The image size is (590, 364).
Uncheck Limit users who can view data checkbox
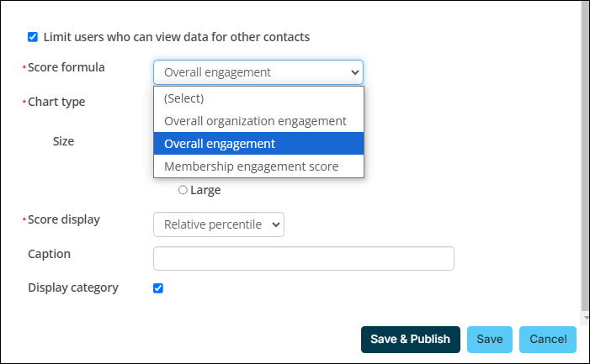[x=33, y=37]
